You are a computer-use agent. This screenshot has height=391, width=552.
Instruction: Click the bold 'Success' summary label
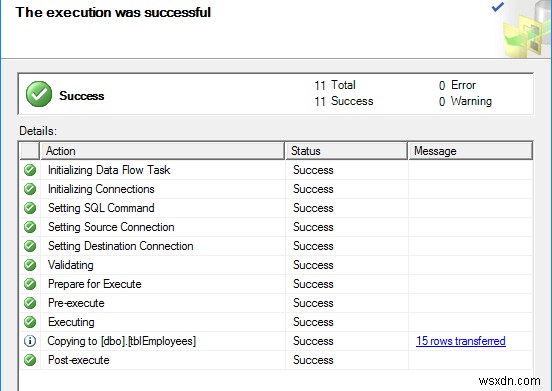pyautogui.click(x=82, y=96)
